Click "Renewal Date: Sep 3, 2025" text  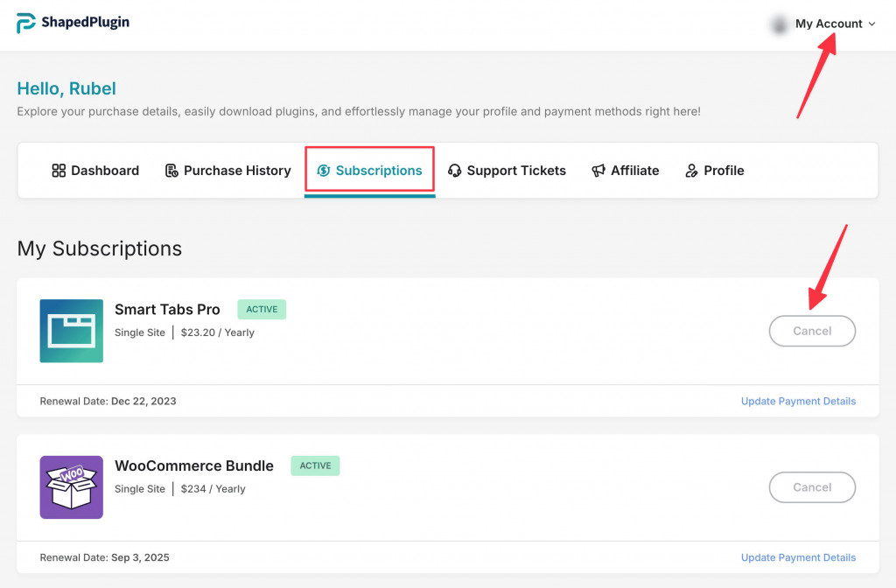[x=105, y=557]
